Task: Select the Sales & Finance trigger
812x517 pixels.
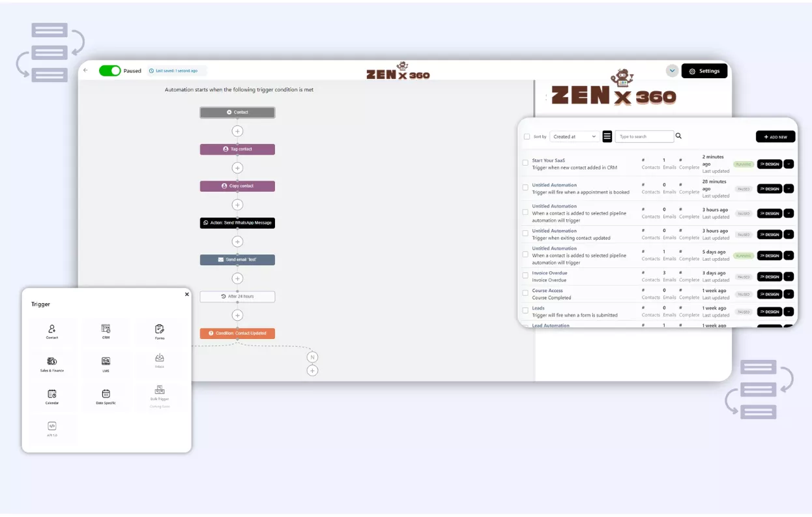Action: coord(52,362)
